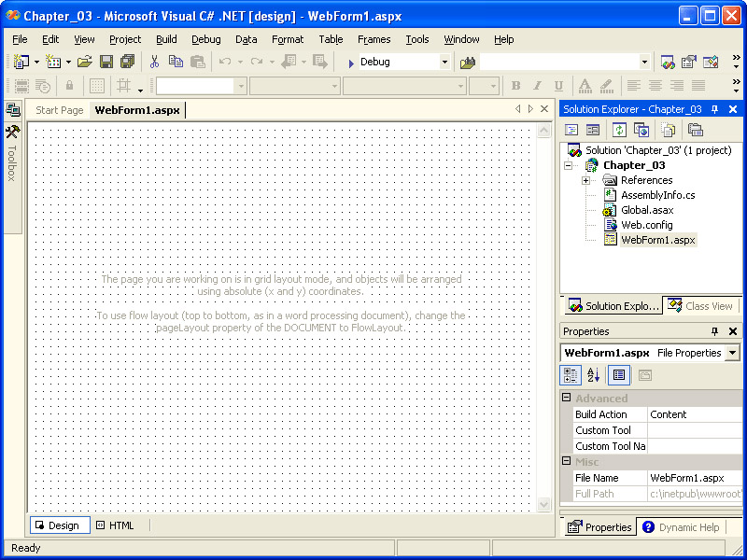This screenshot has height=560, width=747.
Task: Click the Copy icon in toolbar
Action: [176, 62]
